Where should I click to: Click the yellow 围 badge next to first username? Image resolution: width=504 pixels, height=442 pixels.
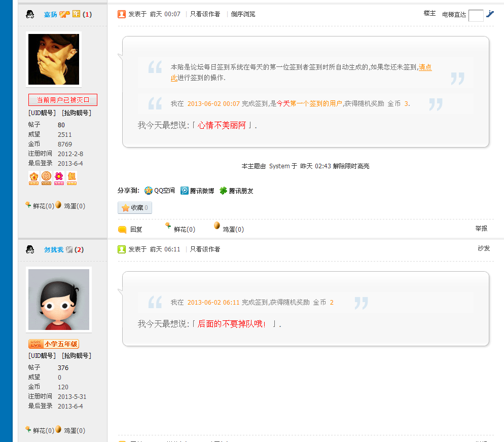76,14
